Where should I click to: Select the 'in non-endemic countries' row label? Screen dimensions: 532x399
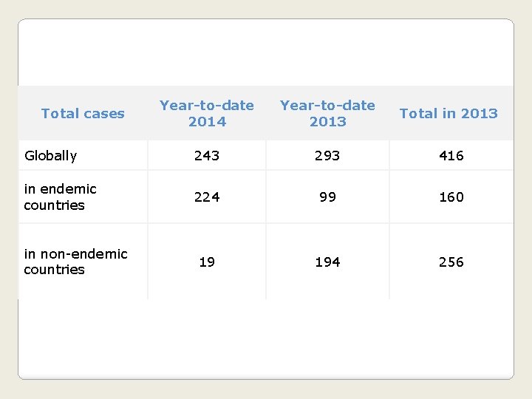coord(75,262)
